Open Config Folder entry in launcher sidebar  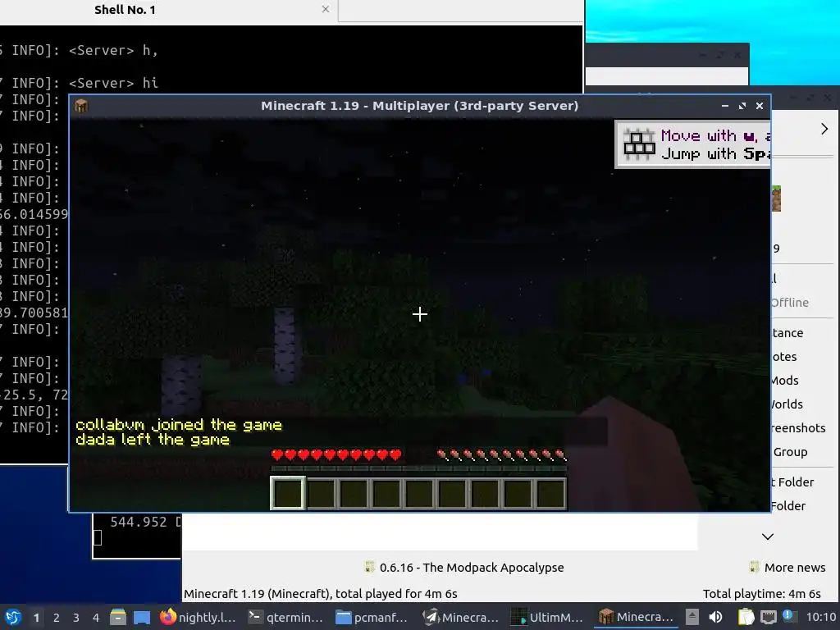[x=788, y=505]
